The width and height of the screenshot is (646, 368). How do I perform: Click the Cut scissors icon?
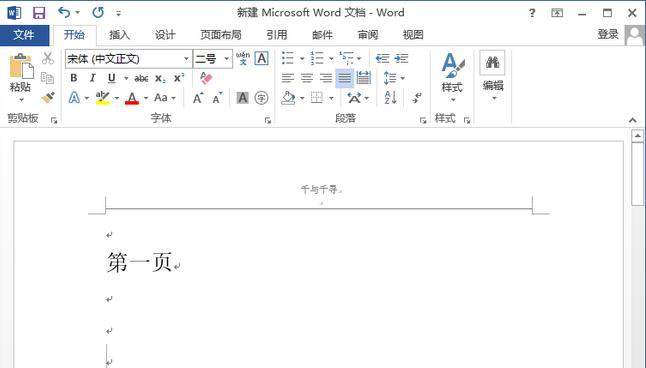click(48, 59)
